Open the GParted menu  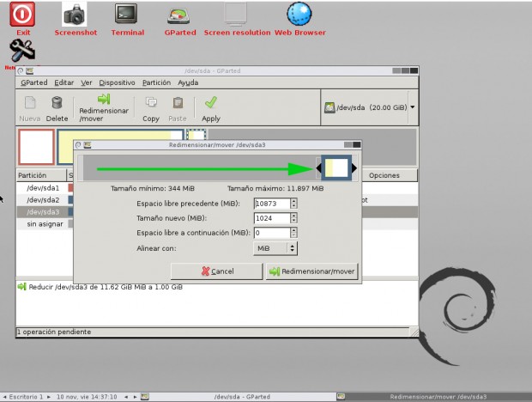click(34, 82)
